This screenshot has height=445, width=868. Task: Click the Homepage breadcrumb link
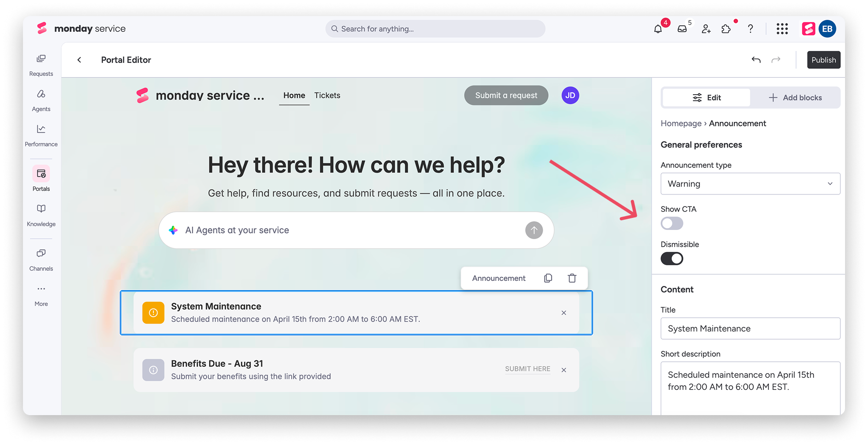681,123
